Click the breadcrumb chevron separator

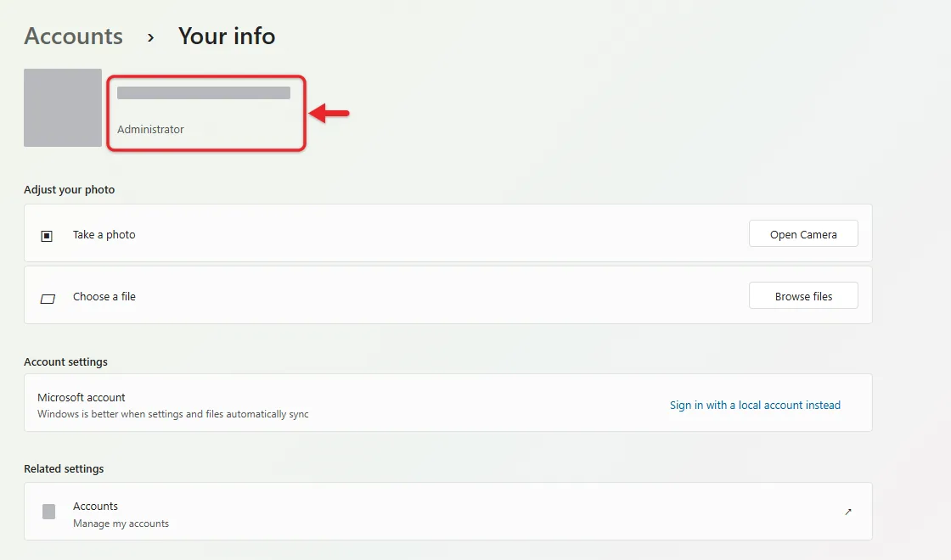[150, 37]
